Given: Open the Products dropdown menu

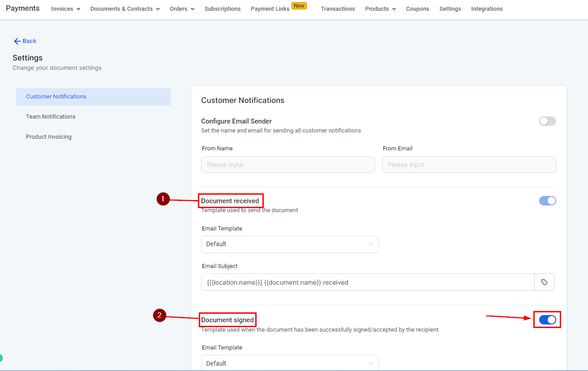Looking at the screenshot, I should pos(381,9).
